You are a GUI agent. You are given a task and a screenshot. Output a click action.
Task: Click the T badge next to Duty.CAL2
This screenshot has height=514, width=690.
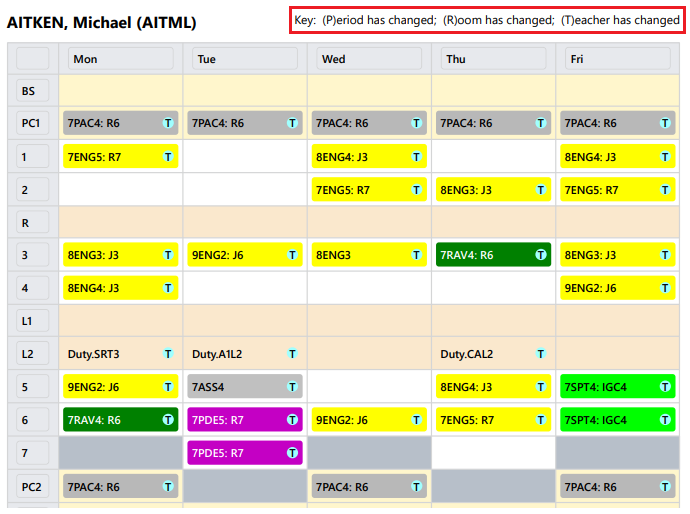(x=541, y=354)
